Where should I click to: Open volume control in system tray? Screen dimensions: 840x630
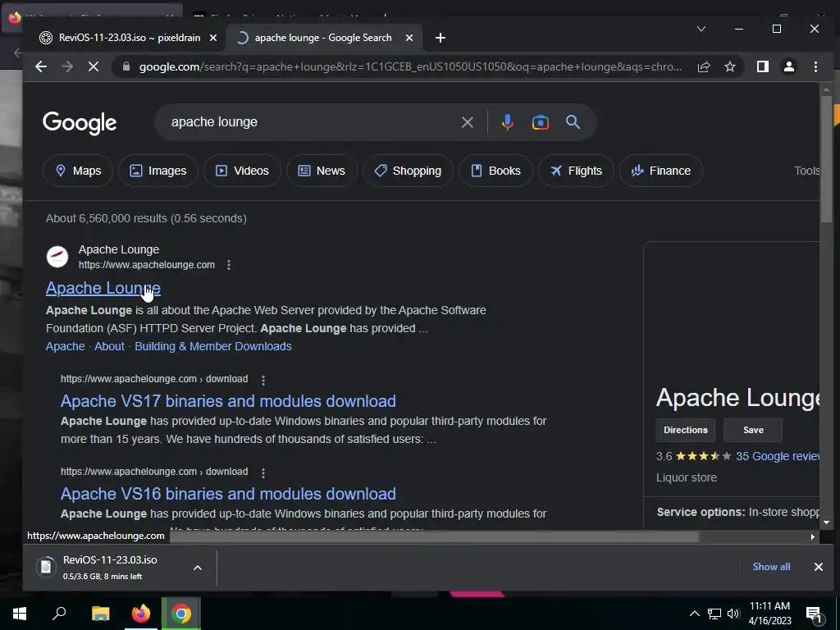coord(733,614)
